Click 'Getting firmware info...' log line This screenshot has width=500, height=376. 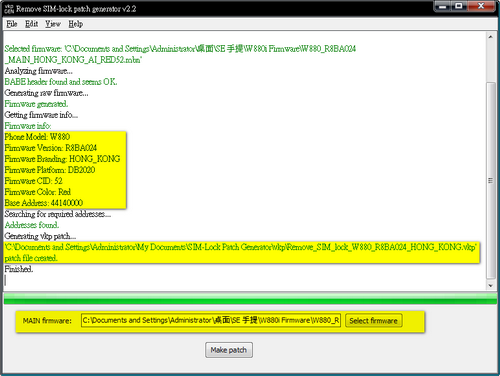coord(41,115)
